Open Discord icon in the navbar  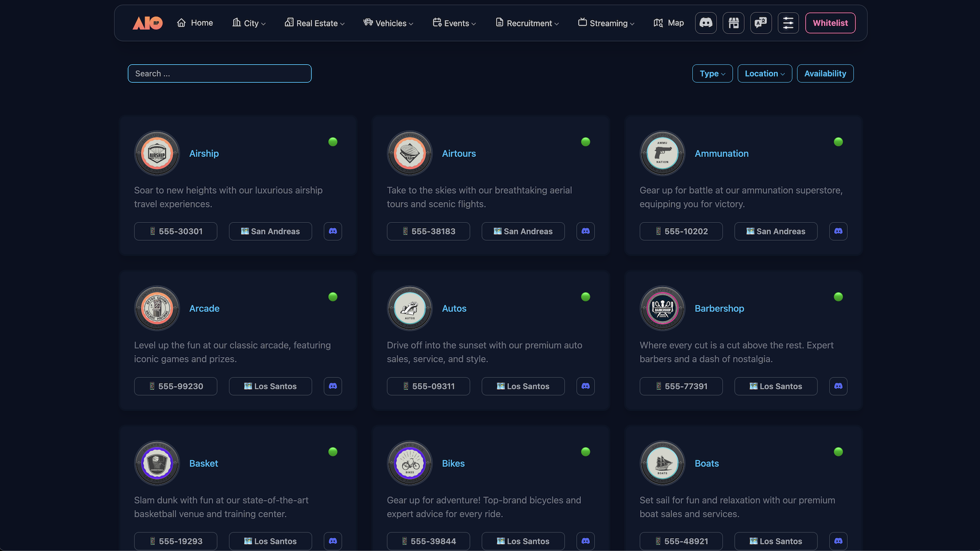(706, 23)
